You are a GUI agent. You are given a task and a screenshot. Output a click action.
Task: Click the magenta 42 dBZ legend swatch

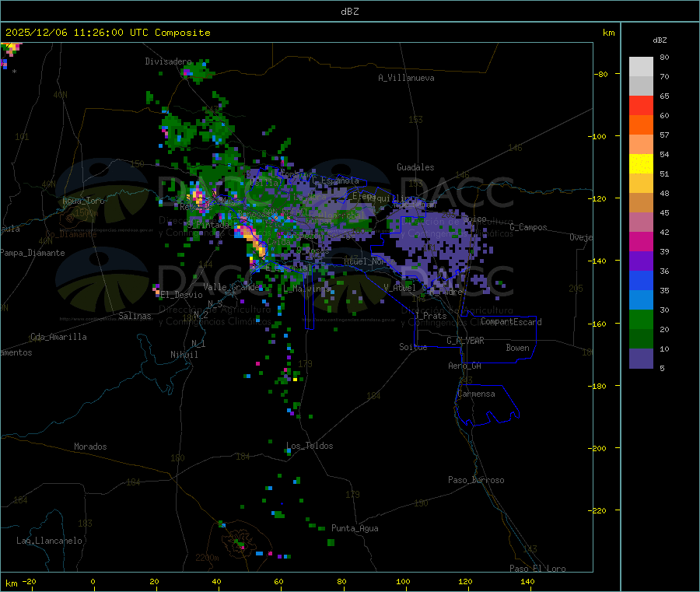tap(641, 241)
